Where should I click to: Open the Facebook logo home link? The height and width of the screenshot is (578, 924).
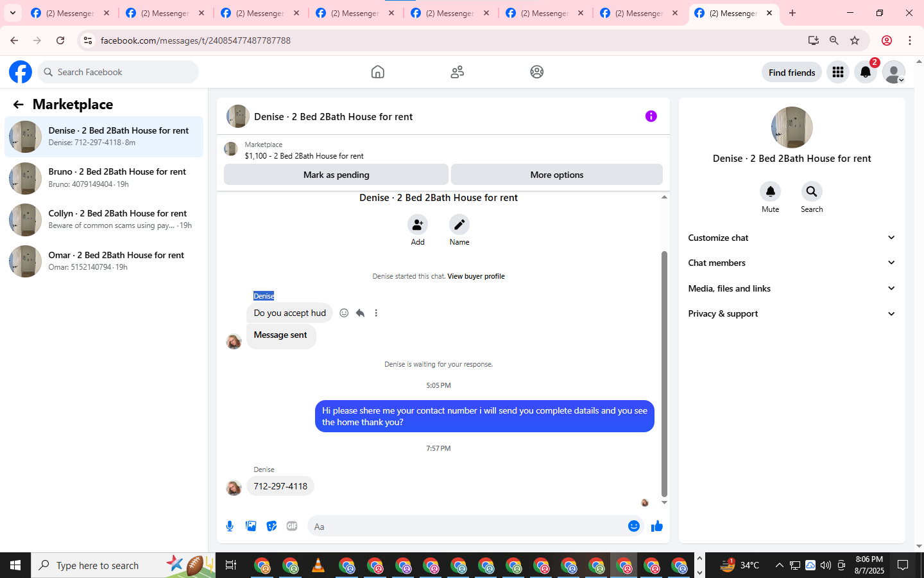click(21, 72)
